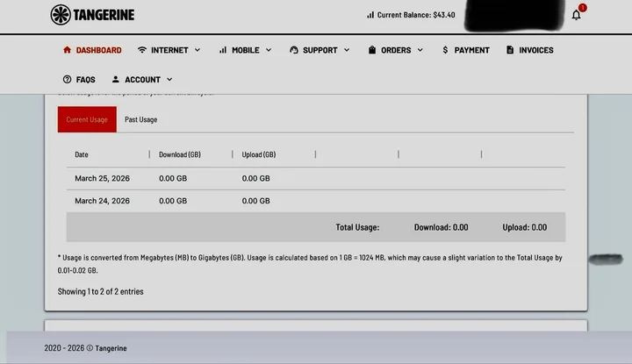
Task: Select the Current Usage tab
Action: pyautogui.click(x=87, y=119)
